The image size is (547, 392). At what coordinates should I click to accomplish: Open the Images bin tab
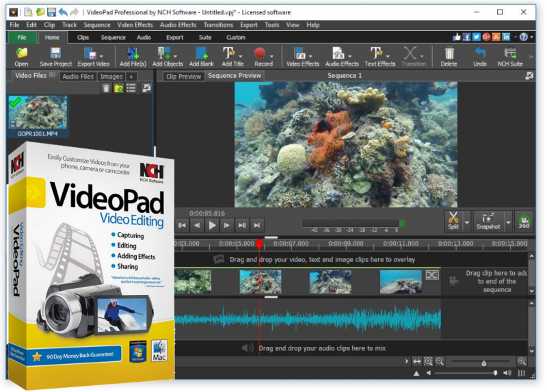(x=111, y=77)
